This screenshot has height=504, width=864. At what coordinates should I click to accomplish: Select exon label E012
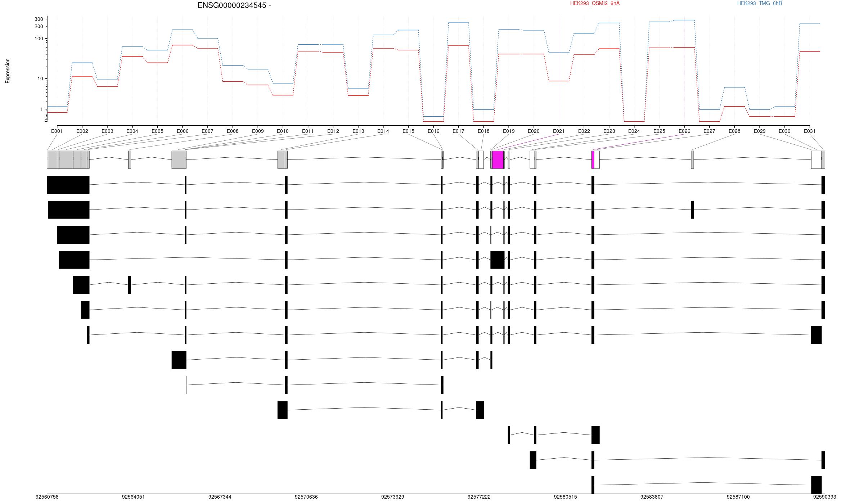pyautogui.click(x=333, y=131)
